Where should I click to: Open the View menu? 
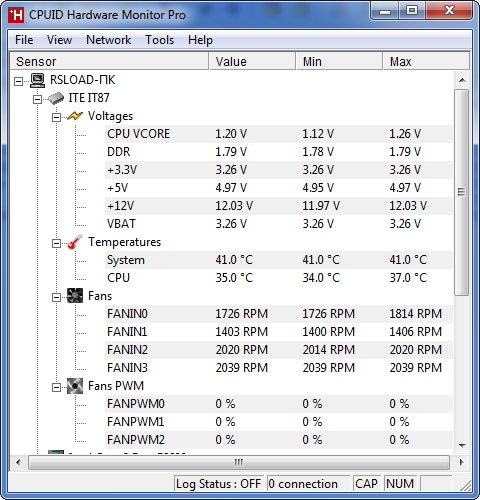tap(59, 40)
